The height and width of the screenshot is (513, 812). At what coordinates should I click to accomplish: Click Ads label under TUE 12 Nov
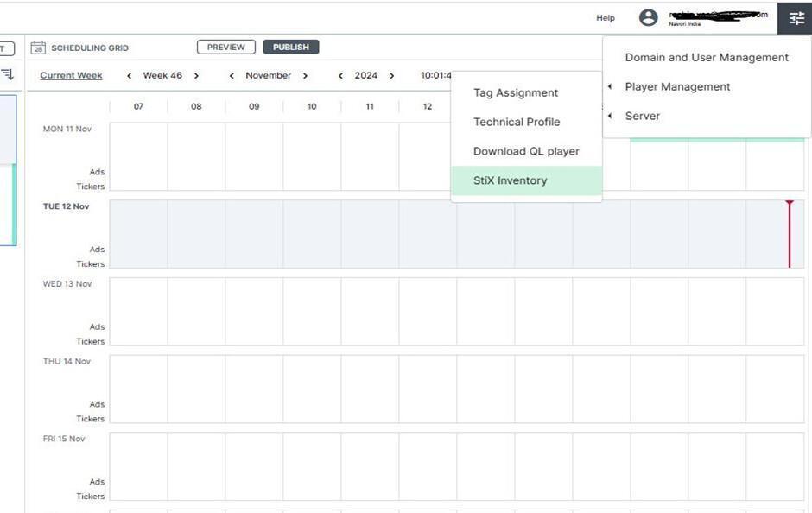[97, 250]
